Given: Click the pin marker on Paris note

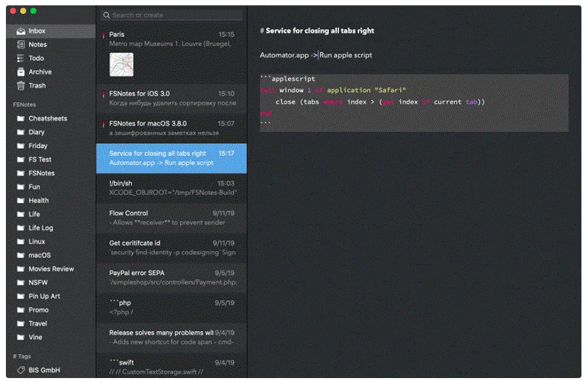Looking at the screenshot, I should pyautogui.click(x=103, y=35).
